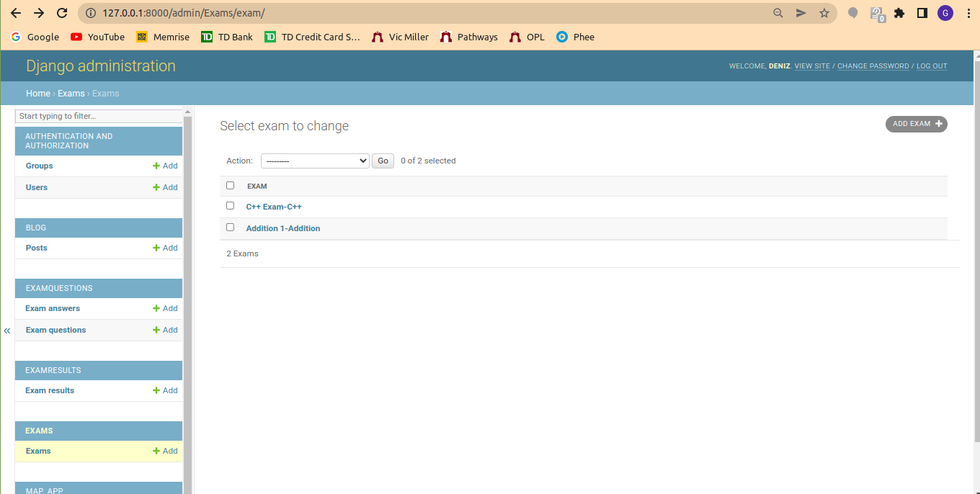This screenshot has width=980, height=494.
Task: Open the TD Credit Card bookmark
Action: pyautogui.click(x=312, y=37)
